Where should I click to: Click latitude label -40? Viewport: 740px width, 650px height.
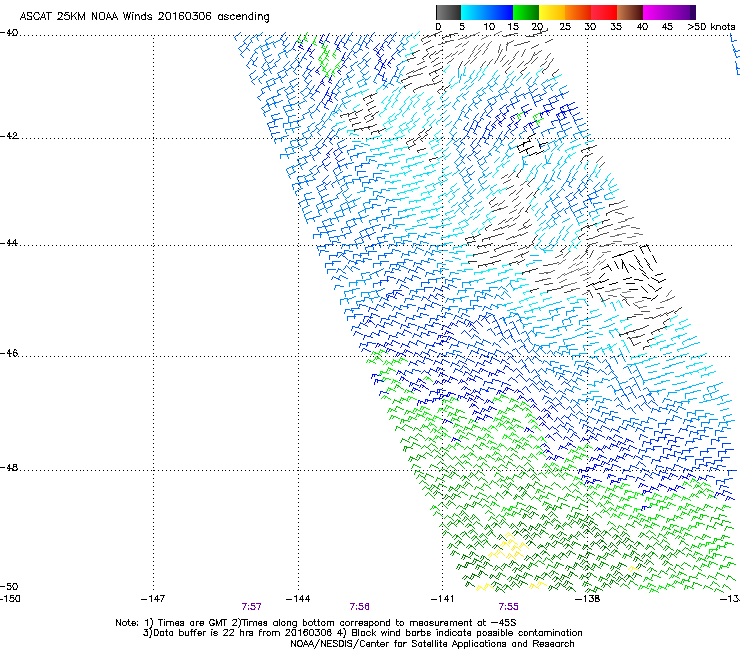click(x=9, y=33)
